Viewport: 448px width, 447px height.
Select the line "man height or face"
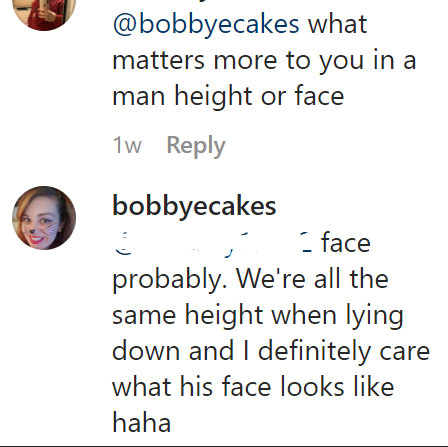point(228,97)
